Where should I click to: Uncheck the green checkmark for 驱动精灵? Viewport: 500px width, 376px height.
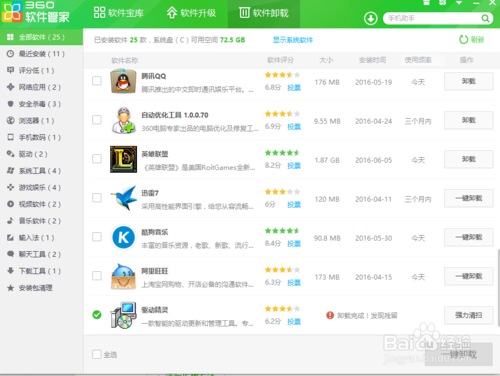click(x=97, y=315)
